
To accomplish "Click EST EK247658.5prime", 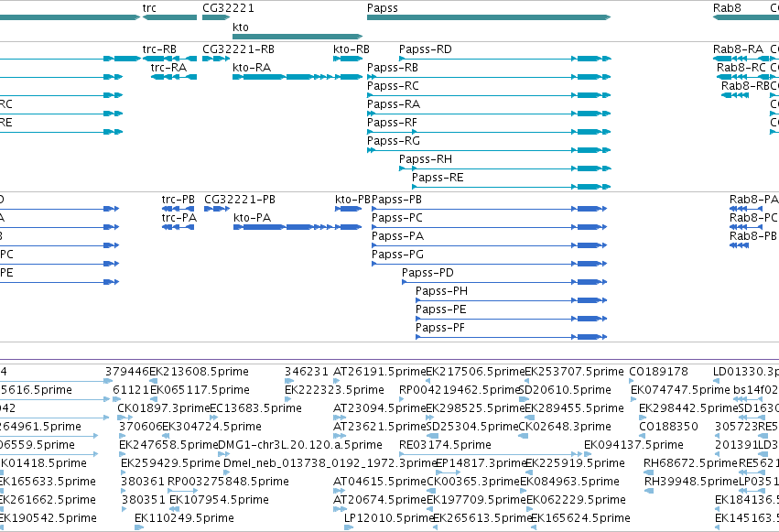I will 123,454.
